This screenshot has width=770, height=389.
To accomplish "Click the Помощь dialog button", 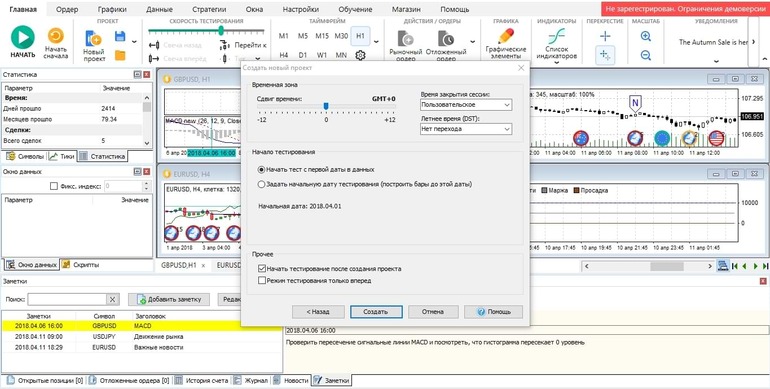I will pos(494,311).
